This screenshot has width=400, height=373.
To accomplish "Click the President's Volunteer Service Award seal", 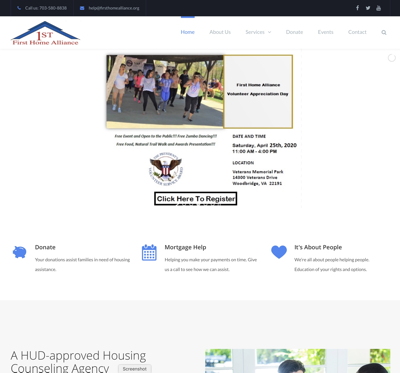I will click(x=166, y=169).
